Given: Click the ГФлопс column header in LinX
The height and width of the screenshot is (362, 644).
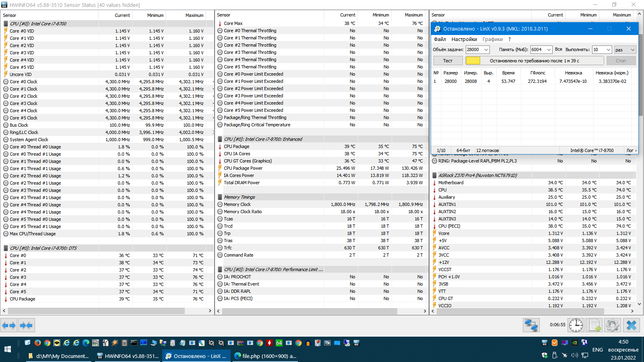Looking at the screenshot, I should (538, 73).
